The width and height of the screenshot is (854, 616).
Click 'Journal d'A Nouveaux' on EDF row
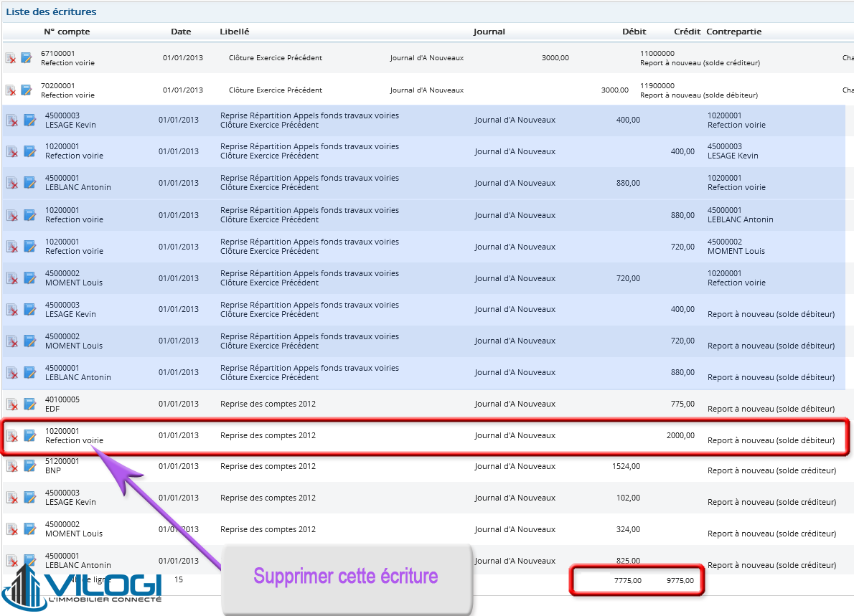point(515,404)
